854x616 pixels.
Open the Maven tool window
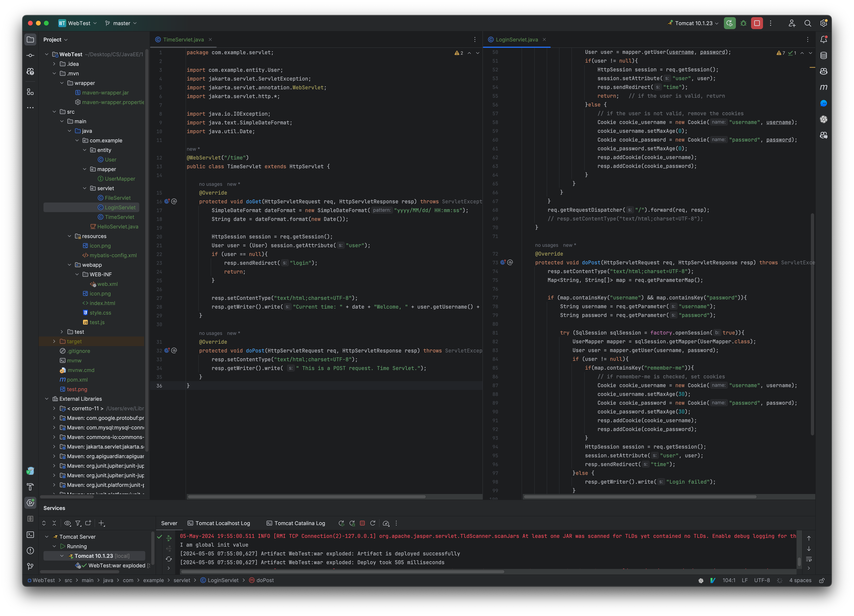click(x=823, y=87)
